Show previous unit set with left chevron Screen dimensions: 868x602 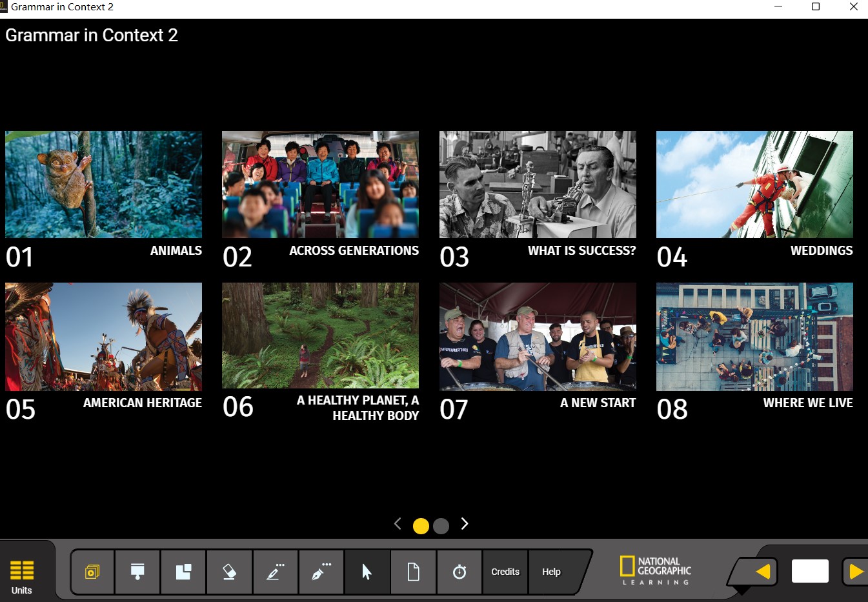pos(398,524)
